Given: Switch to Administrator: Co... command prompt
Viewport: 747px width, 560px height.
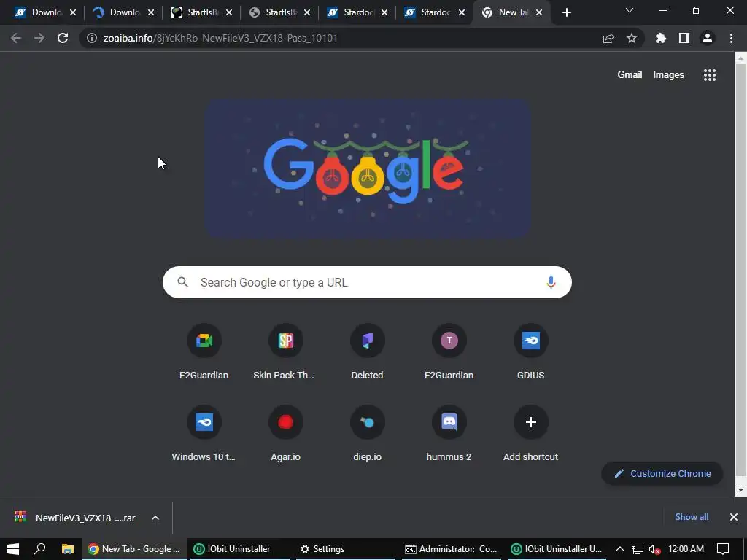Looking at the screenshot, I should pos(451,548).
